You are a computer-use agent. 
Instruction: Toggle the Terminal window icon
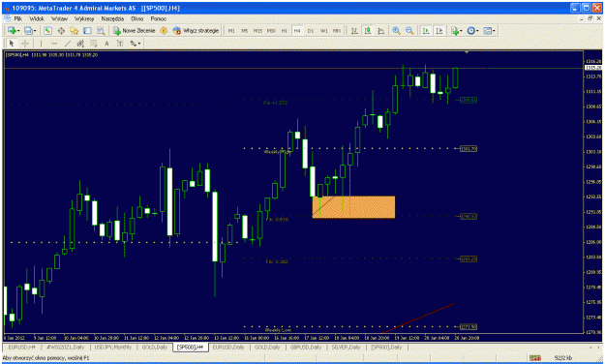pos(87,30)
